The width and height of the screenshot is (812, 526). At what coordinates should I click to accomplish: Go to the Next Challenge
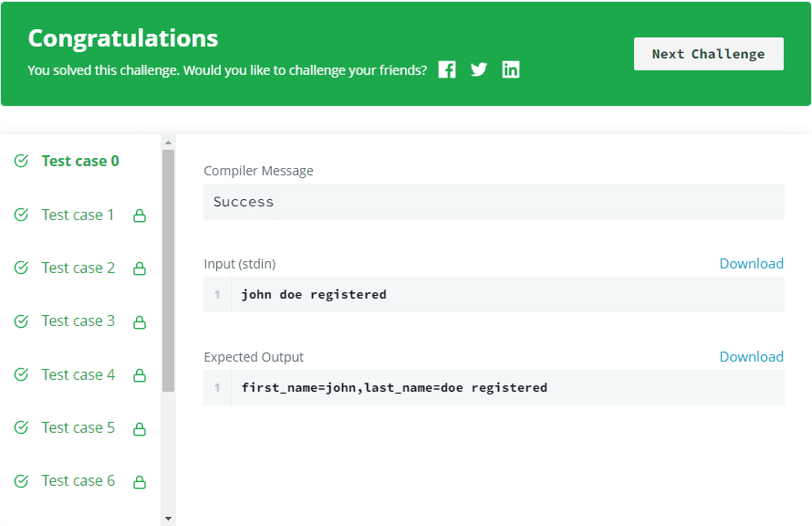point(708,54)
